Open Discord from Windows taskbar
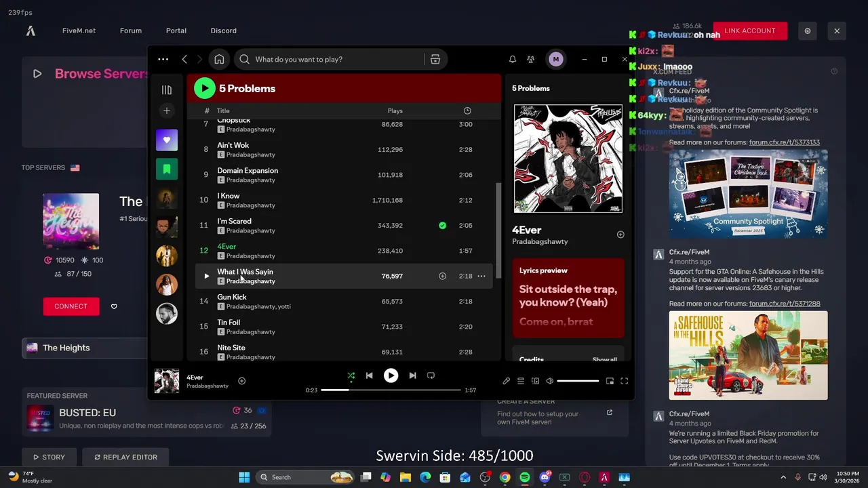The image size is (868, 488). 545,477
